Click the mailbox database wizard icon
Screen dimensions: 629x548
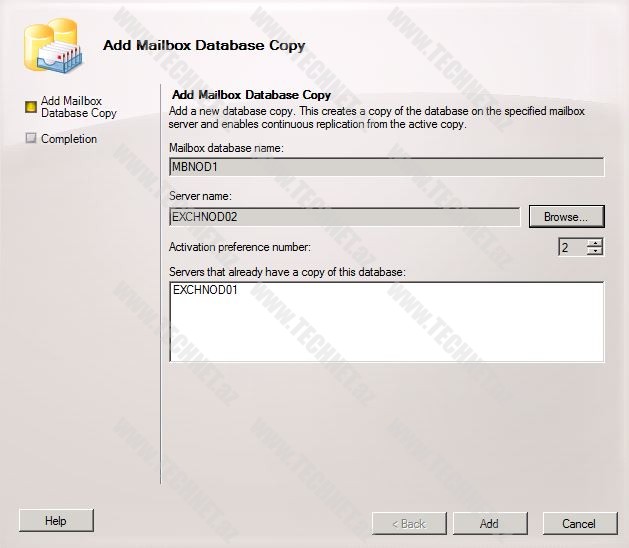[x=52, y=47]
